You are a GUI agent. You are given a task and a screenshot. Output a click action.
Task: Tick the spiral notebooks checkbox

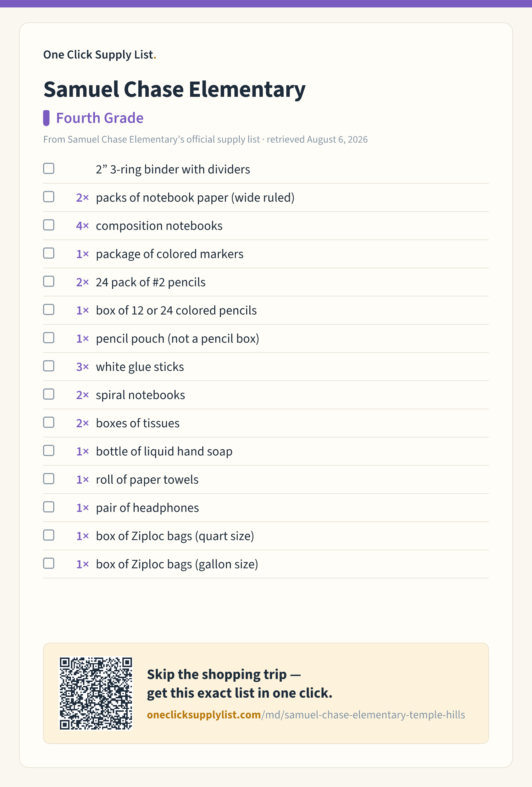coord(49,394)
